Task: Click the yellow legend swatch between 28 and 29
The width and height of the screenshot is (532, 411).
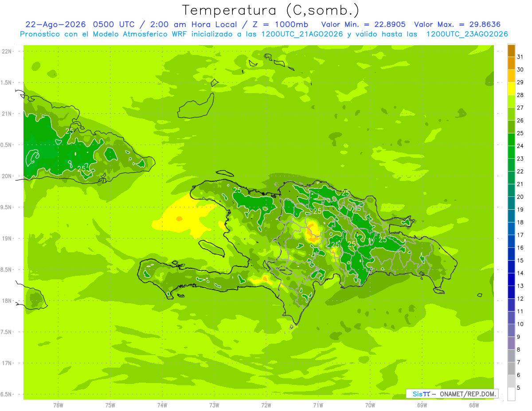Action: pos(511,88)
